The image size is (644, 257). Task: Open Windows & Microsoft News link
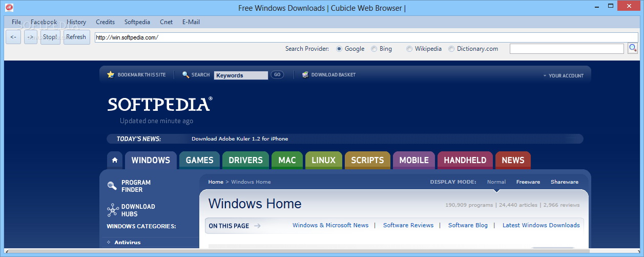pos(330,225)
